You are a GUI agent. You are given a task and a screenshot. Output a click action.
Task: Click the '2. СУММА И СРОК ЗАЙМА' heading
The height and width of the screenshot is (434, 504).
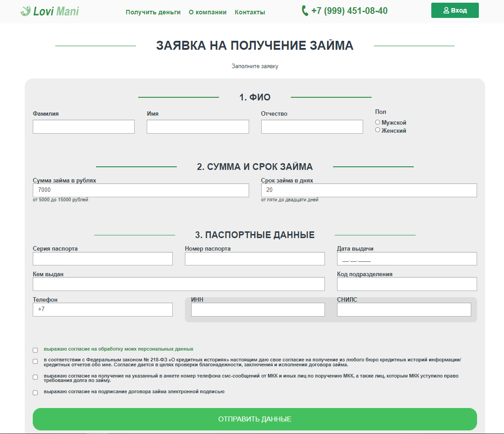click(255, 167)
